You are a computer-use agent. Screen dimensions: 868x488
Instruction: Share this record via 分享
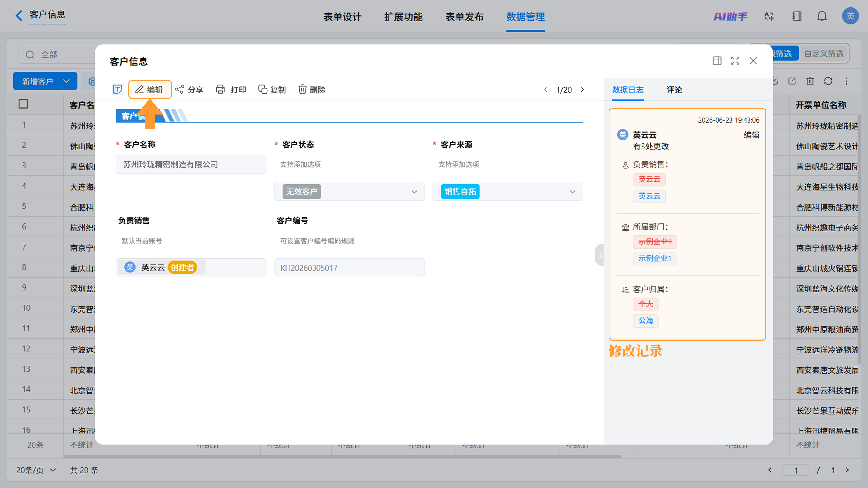point(189,89)
